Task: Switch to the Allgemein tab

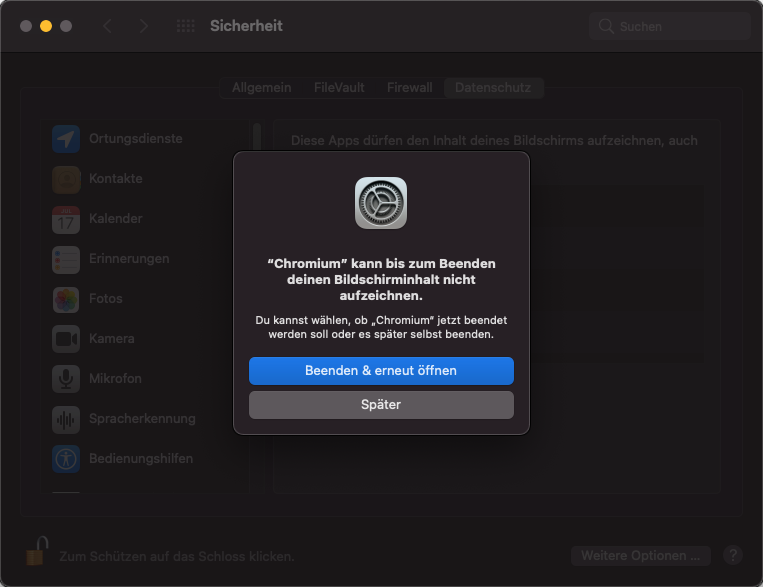Action: (262, 88)
